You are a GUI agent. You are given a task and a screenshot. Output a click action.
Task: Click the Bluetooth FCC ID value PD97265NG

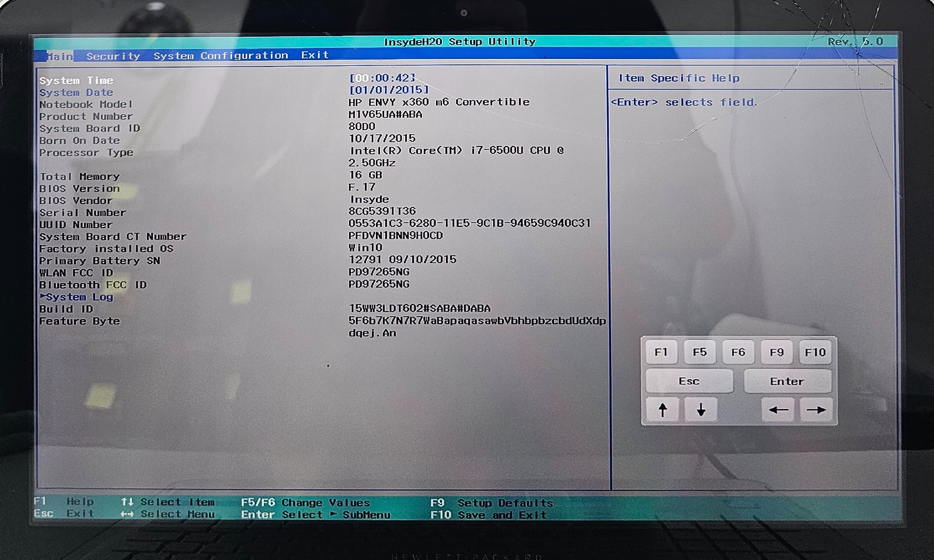pyautogui.click(x=379, y=284)
